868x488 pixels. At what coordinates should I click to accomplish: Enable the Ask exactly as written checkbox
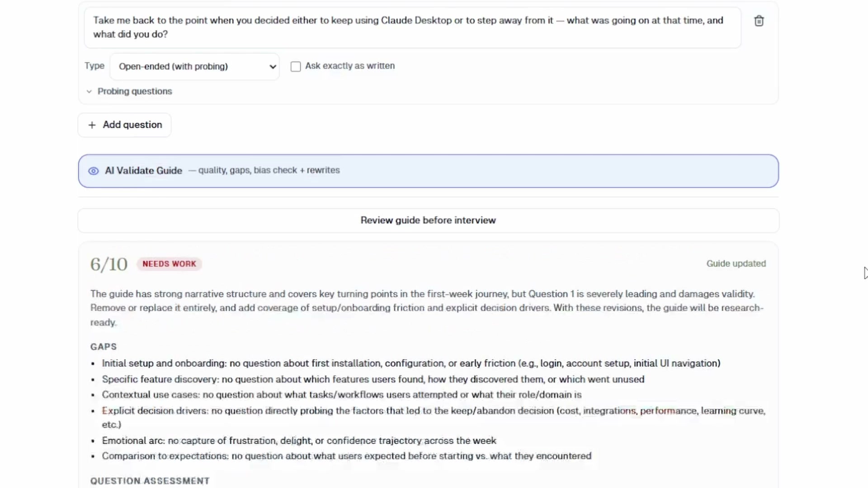pos(296,66)
